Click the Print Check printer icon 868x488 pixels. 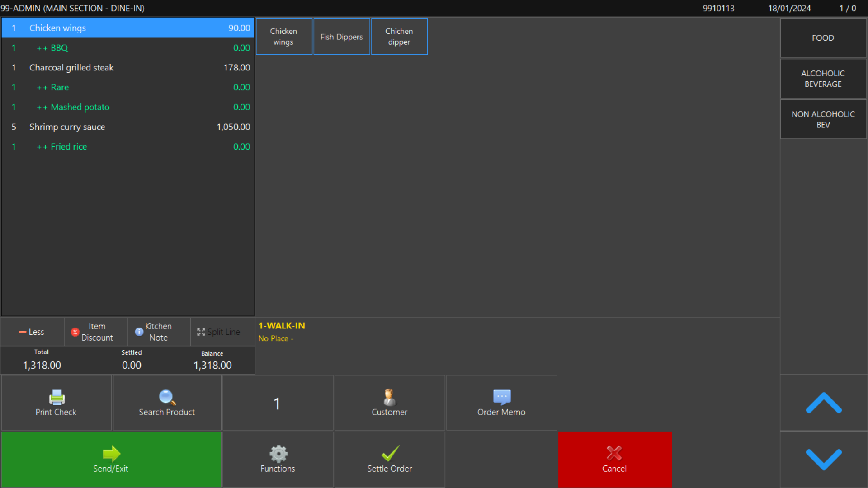coord(57,397)
